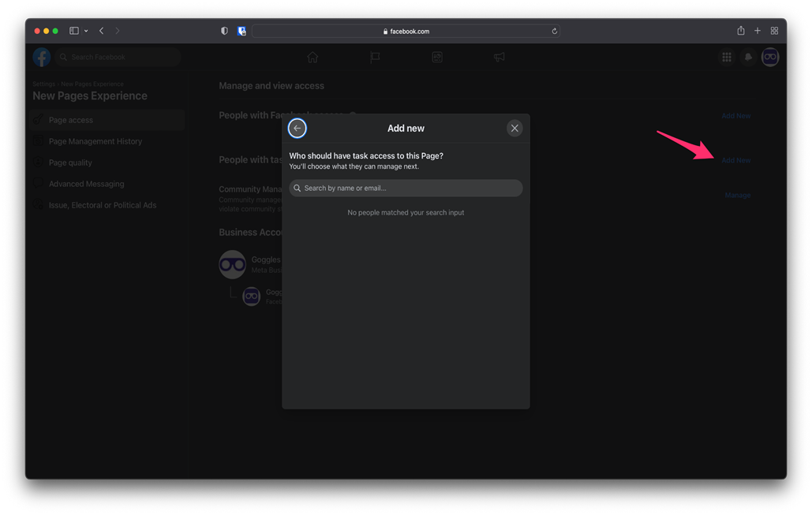
Task: Open Issue, Electoral or Political Ads
Action: click(103, 205)
